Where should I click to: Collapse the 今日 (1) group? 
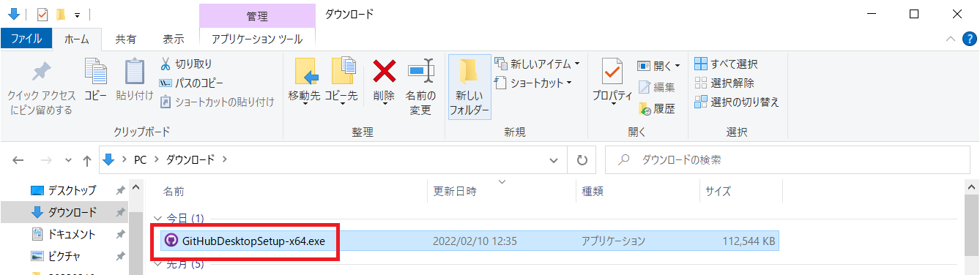159,218
